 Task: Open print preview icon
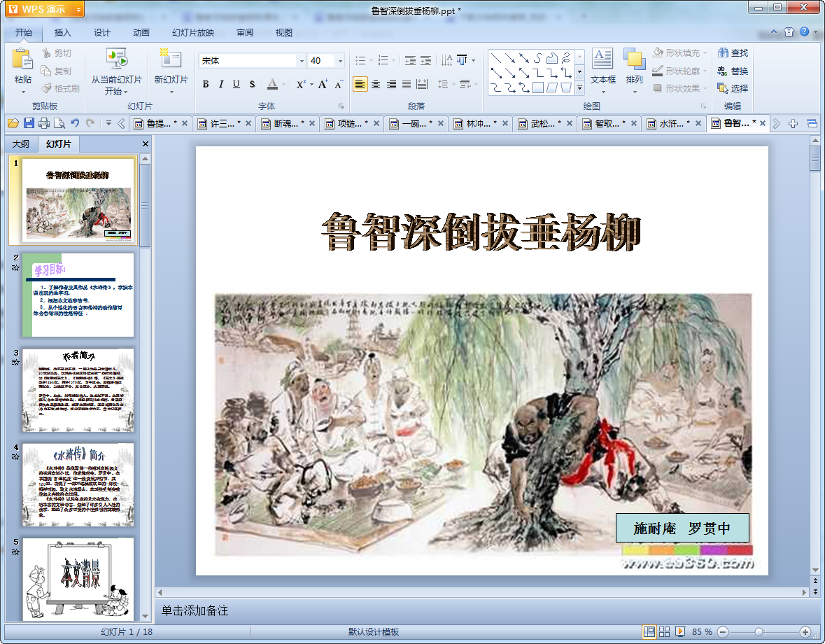coord(59,123)
